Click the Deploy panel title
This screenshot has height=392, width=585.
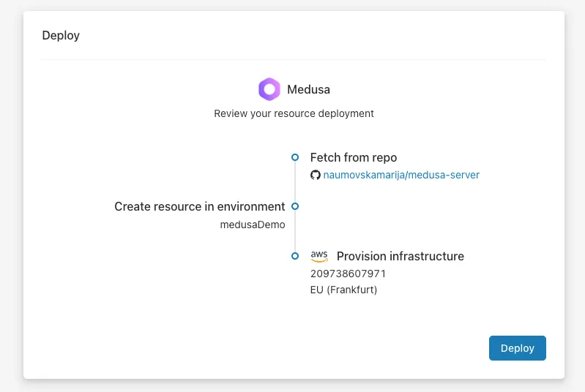61,35
